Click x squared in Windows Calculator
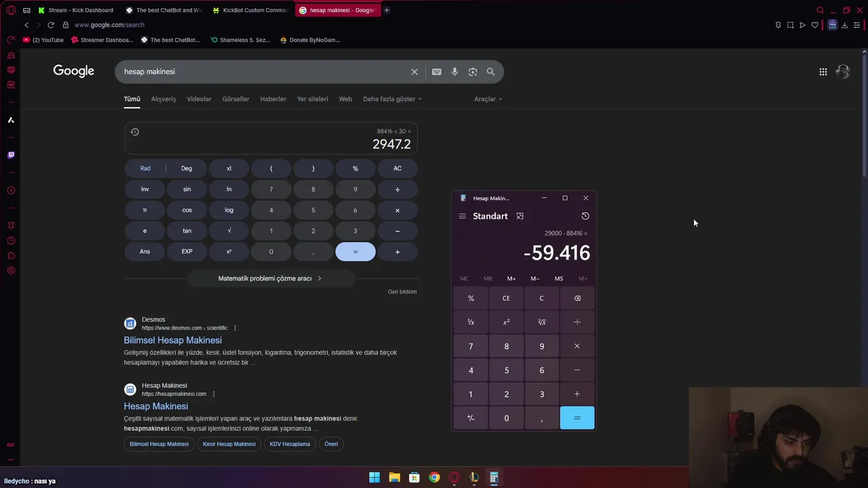 coord(506,322)
